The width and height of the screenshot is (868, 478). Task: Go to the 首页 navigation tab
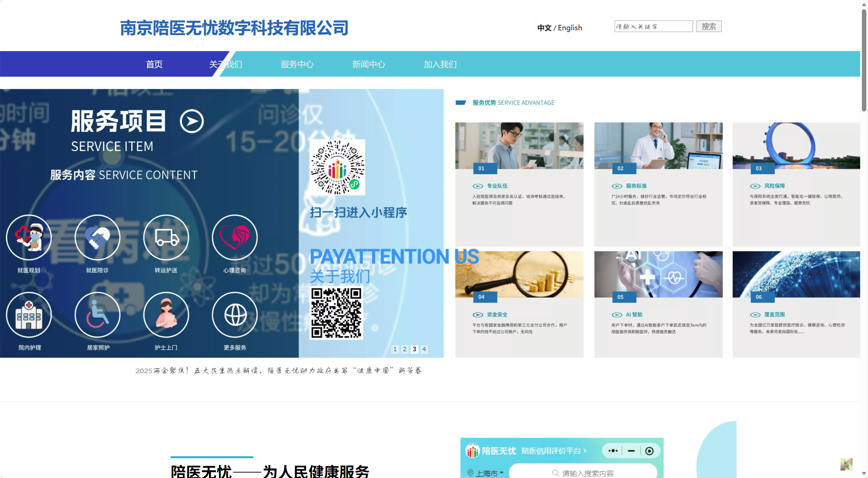tap(154, 64)
